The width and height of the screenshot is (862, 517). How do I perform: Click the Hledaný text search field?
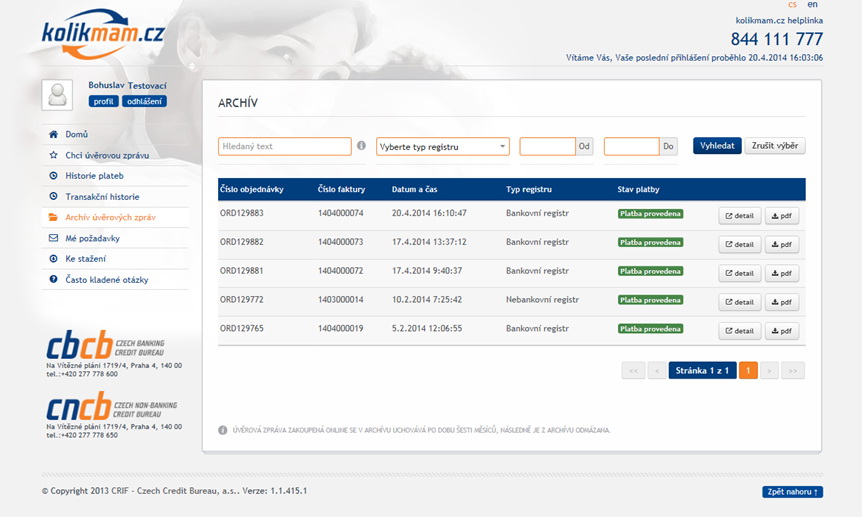(x=284, y=147)
